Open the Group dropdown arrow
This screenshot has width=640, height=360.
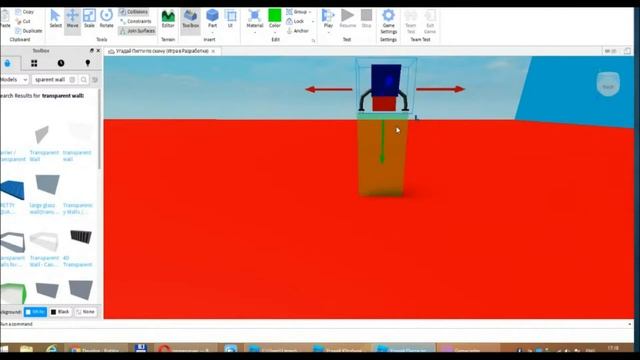310,12
